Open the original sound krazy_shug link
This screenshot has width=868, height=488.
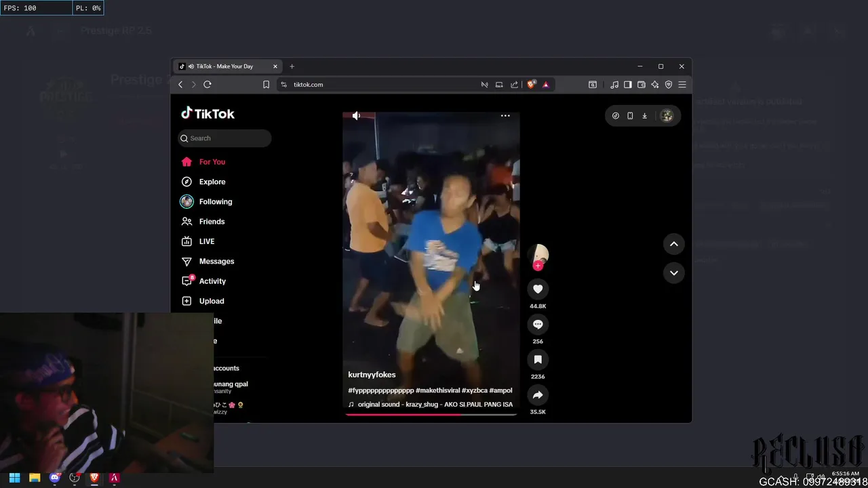pyautogui.click(x=431, y=405)
